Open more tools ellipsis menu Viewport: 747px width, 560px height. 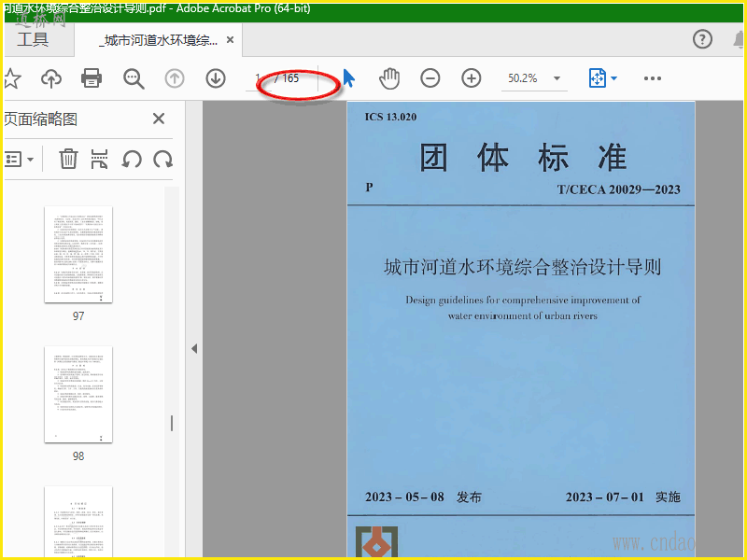tap(652, 78)
